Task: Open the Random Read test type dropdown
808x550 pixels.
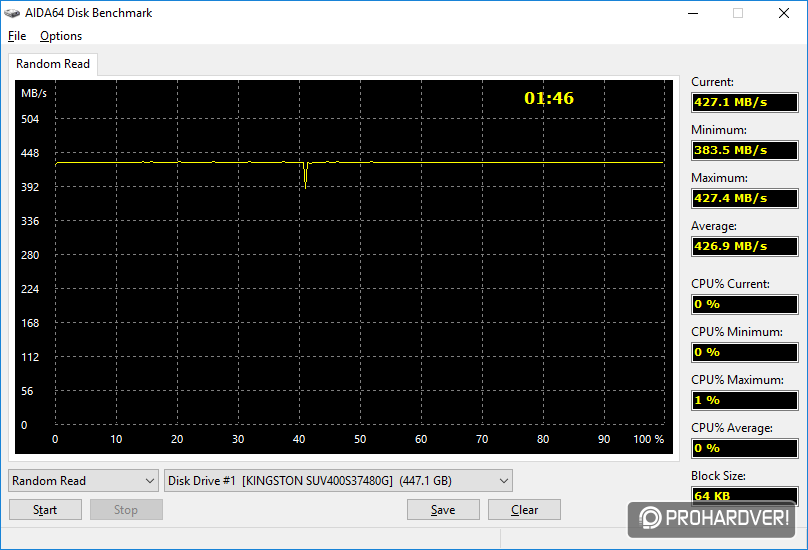Action: (83, 481)
